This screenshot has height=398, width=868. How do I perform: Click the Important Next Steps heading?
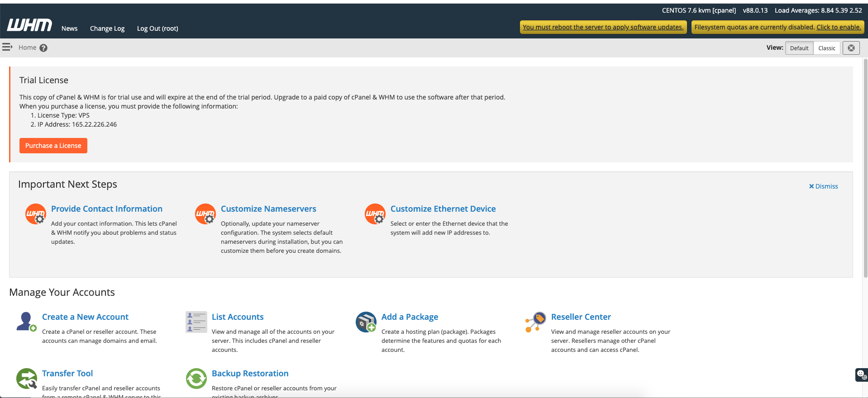[x=67, y=184]
